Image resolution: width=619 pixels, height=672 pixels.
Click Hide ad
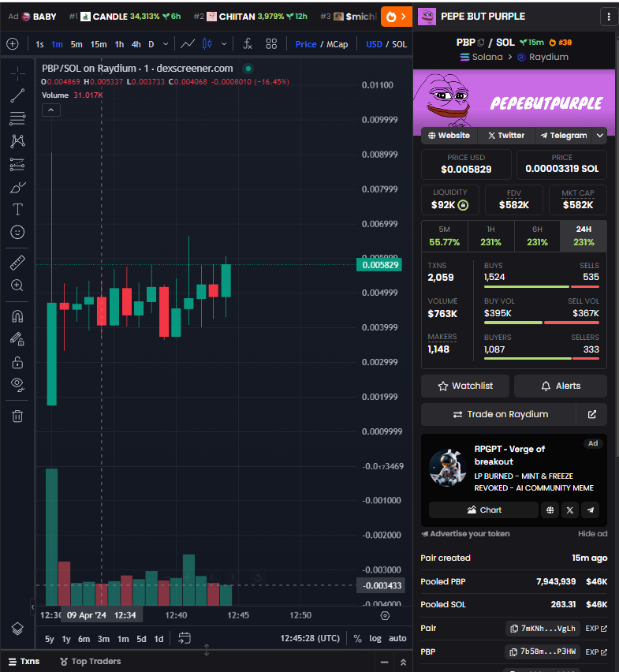tap(592, 533)
